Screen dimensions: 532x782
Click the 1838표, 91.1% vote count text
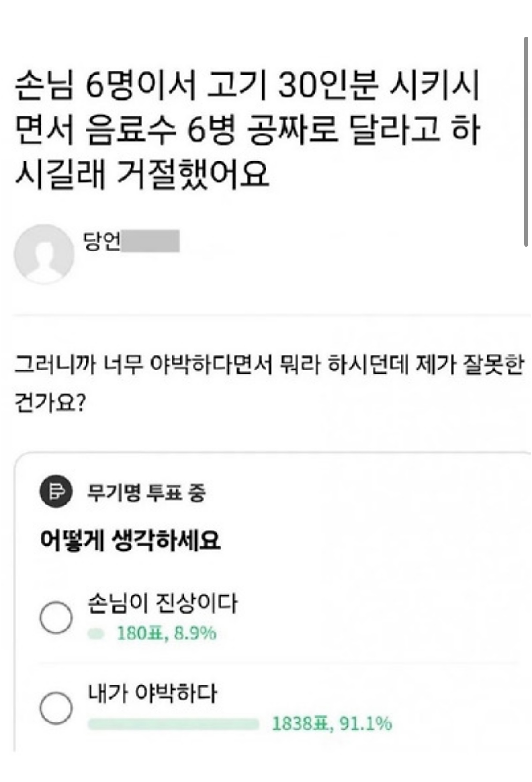[332, 724]
